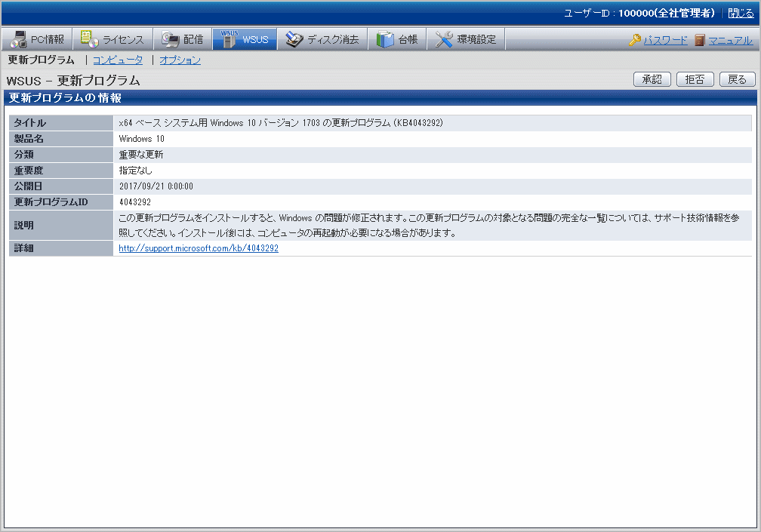Click the 台帳 ledger book icon

385,39
